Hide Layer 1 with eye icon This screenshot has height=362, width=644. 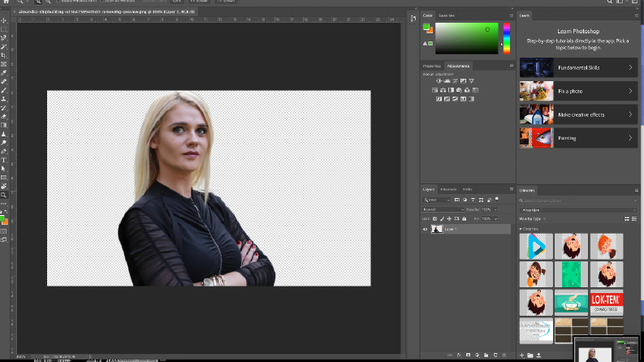[425, 230]
